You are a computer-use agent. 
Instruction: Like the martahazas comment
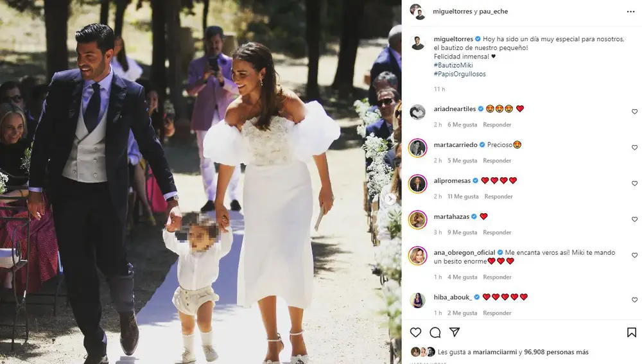coord(634,220)
